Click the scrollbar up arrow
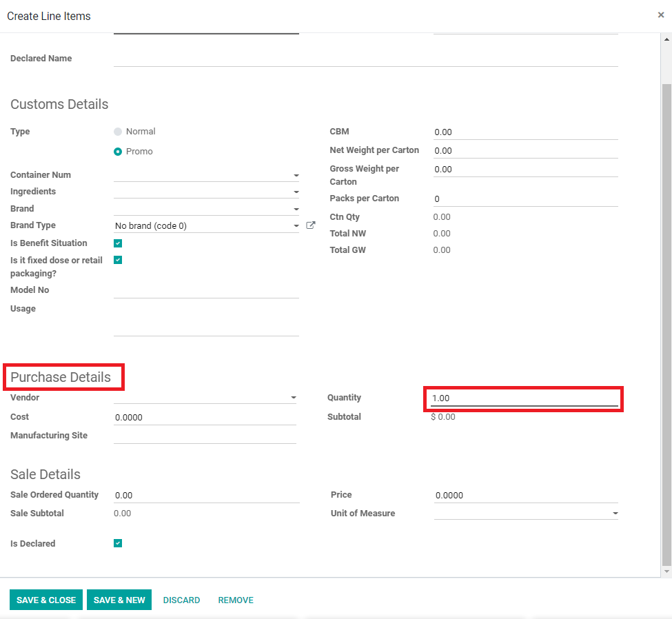The width and height of the screenshot is (672, 619). point(666,39)
